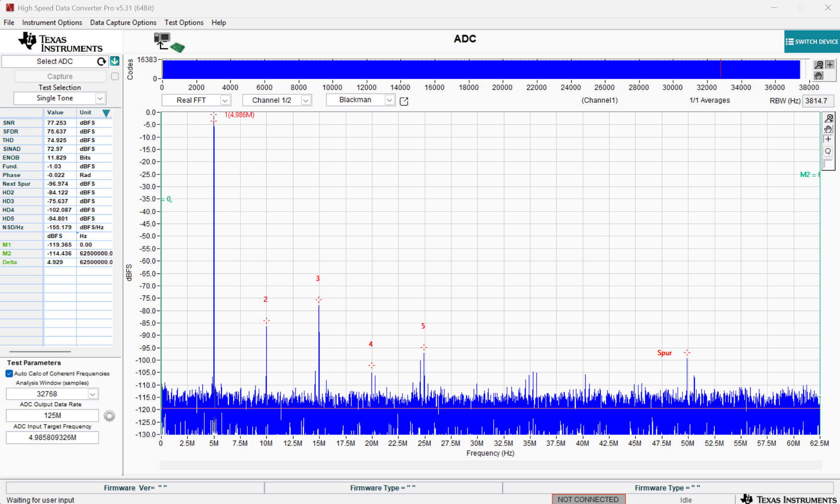Click the data capture upload icon in the toolbar
Viewport: 840px width, 504px height.
(x=163, y=41)
